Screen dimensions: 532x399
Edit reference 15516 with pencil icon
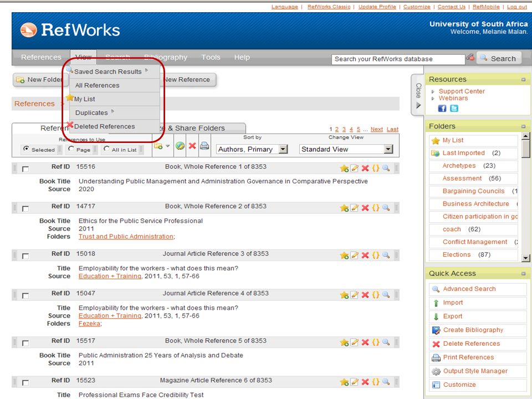click(355, 168)
